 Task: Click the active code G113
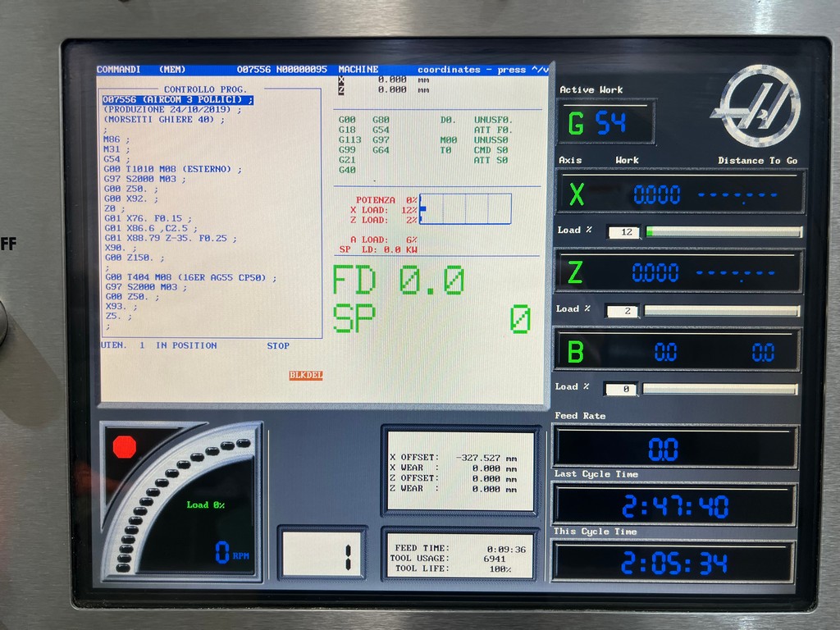click(349, 139)
